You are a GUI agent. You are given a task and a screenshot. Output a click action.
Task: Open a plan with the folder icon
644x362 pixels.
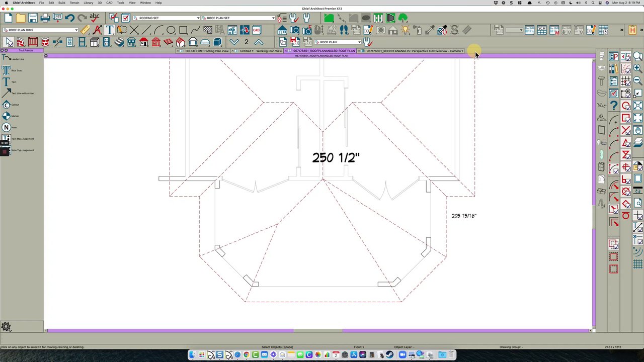tap(21, 18)
